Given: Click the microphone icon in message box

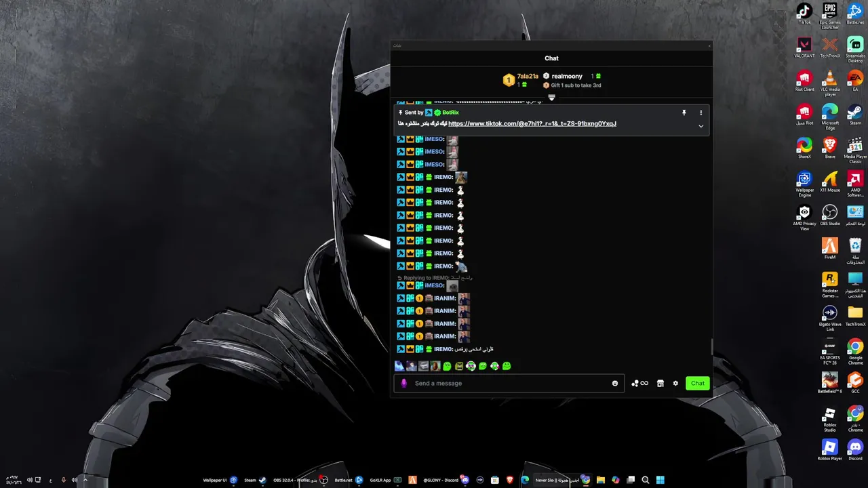Looking at the screenshot, I should coord(403,383).
